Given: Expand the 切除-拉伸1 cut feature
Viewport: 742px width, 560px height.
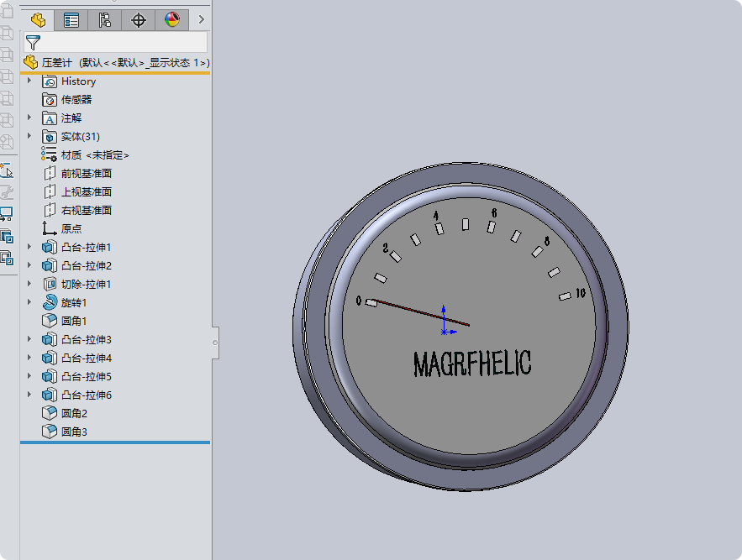Looking at the screenshot, I should (29, 283).
